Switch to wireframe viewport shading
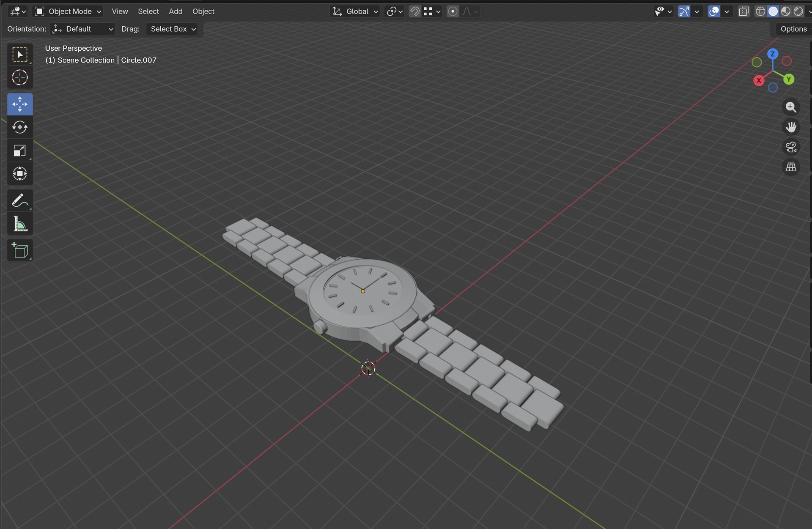Screen dimensions: 812x529 [x=760, y=11]
